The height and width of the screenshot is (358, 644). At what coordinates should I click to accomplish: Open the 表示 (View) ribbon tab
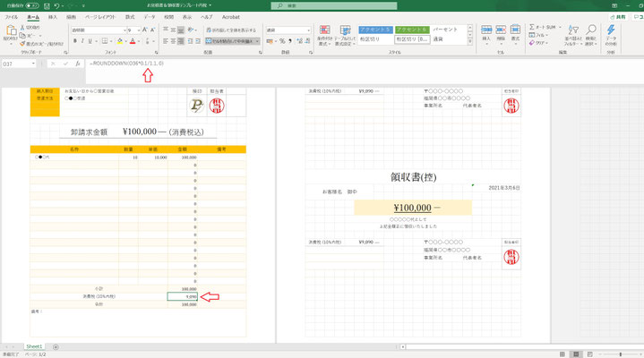[187, 17]
